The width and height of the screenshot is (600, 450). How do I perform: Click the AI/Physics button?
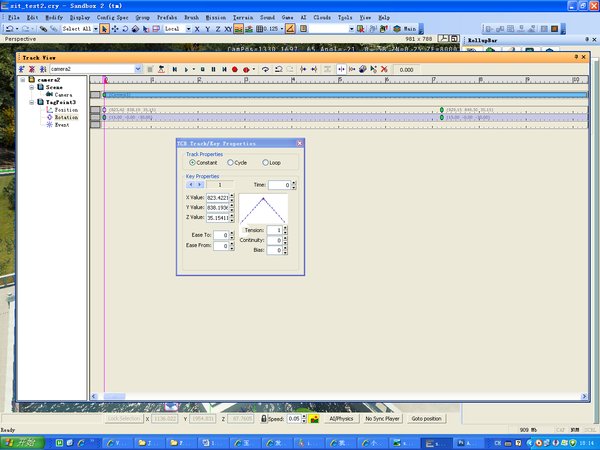pos(341,419)
